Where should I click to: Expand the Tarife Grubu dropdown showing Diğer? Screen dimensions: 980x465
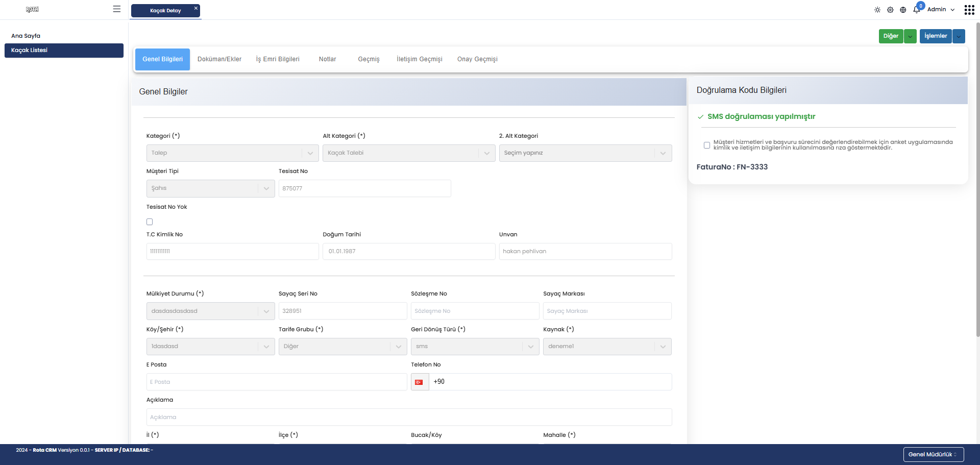(x=342, y=347)
